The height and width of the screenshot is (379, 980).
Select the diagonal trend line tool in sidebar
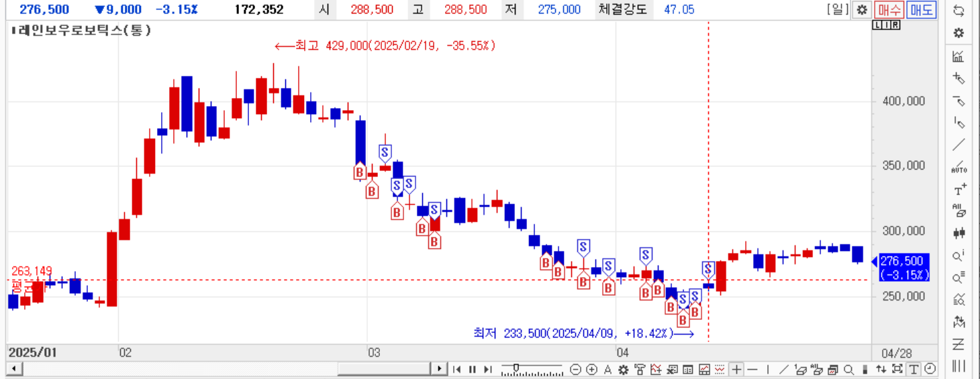(x=959, y=145)
